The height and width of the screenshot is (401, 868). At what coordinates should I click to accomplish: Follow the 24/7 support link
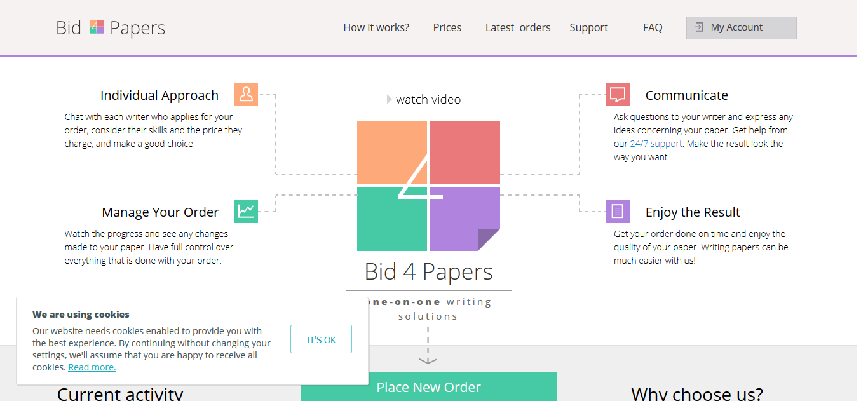click(x=656, y=144)
